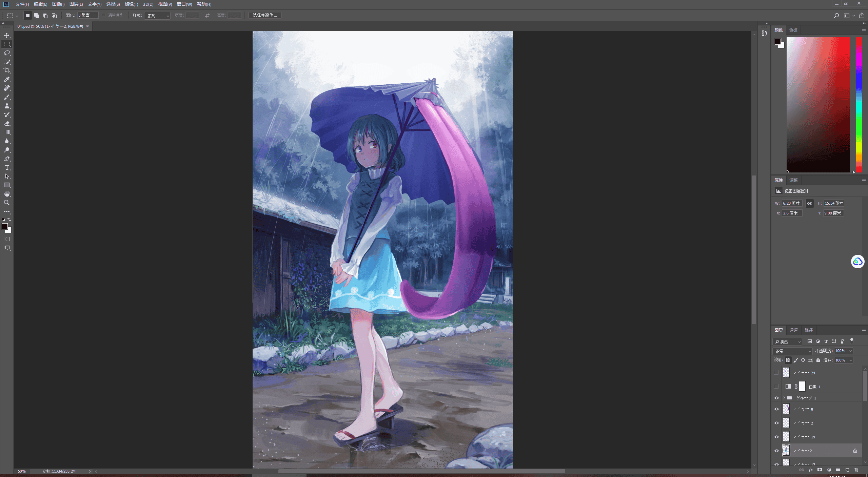This screenshot has height=477, width=868.
Task: Click the toolbar foreground color swatch
Action: 5,227
